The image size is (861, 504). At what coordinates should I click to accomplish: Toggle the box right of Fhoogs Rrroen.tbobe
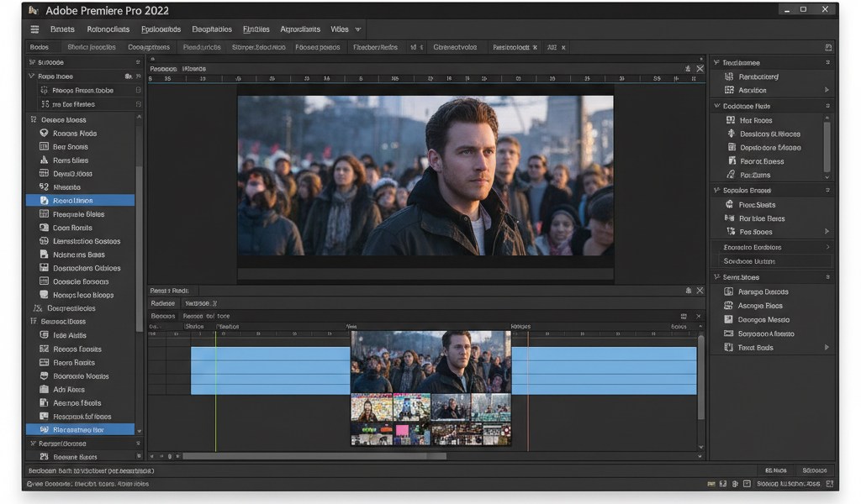139,90
